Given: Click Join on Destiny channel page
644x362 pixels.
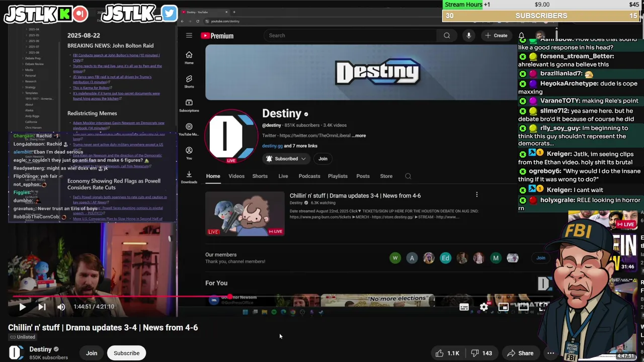Looking at the screenshot, I should point(323,159).
